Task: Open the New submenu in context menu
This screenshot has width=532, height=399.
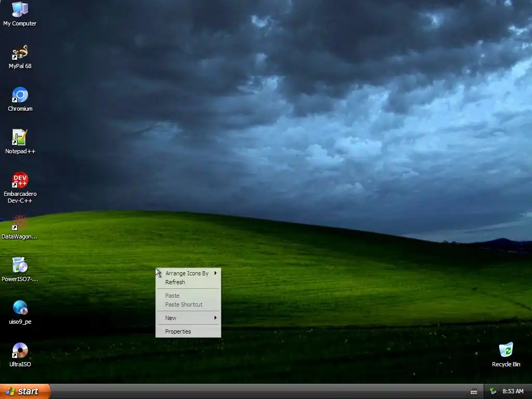Action: click(188, 318)
